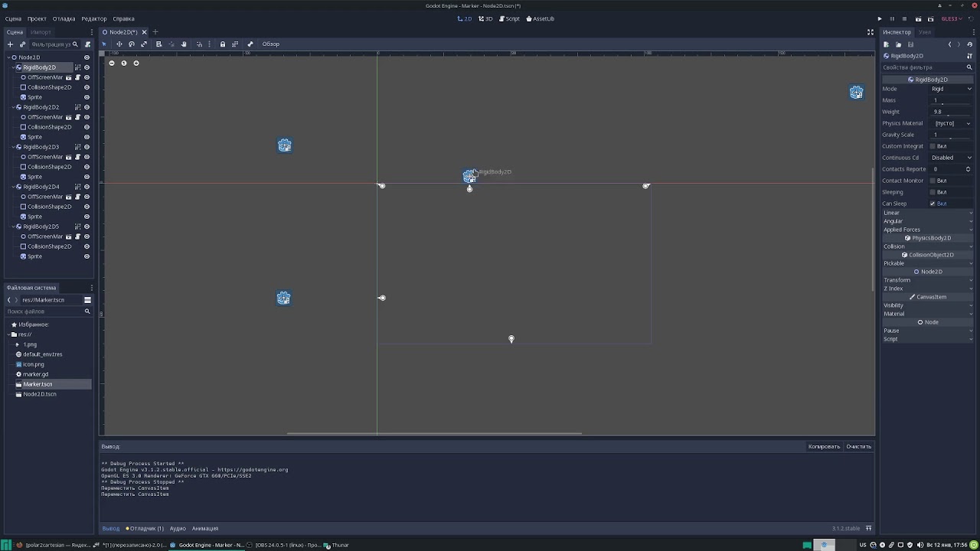Toggle visibility of RigidBody2D5

point(87,227)
